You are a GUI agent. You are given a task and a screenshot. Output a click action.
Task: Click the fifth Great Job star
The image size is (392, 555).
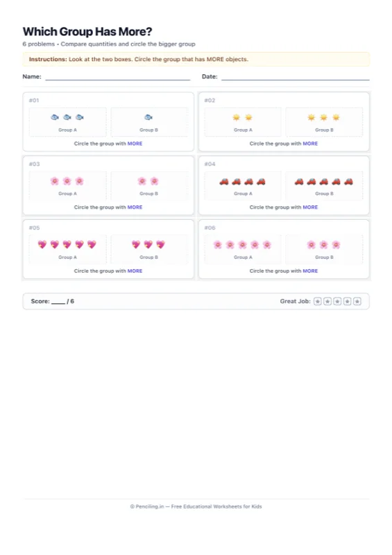[357, 301]
